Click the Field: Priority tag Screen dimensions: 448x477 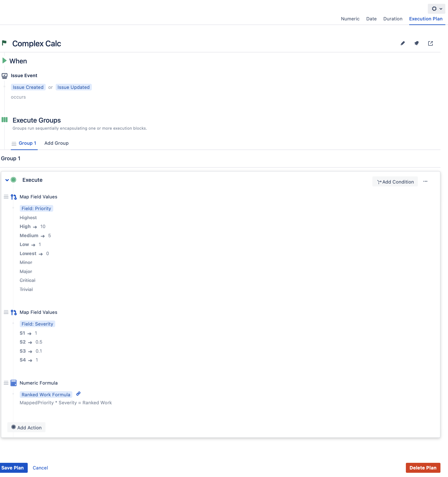36,209
